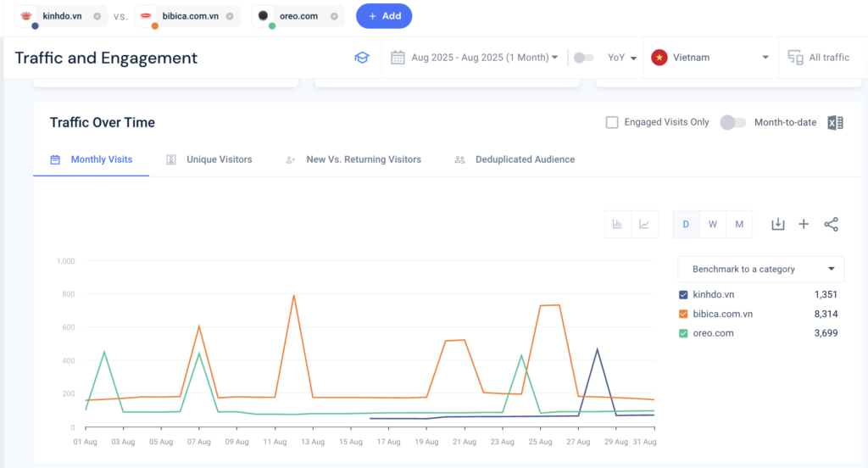Click the kinhdo.vn peak on 28 Aug
The width and height of the screenshot is (868, 468).
(598, 349)
